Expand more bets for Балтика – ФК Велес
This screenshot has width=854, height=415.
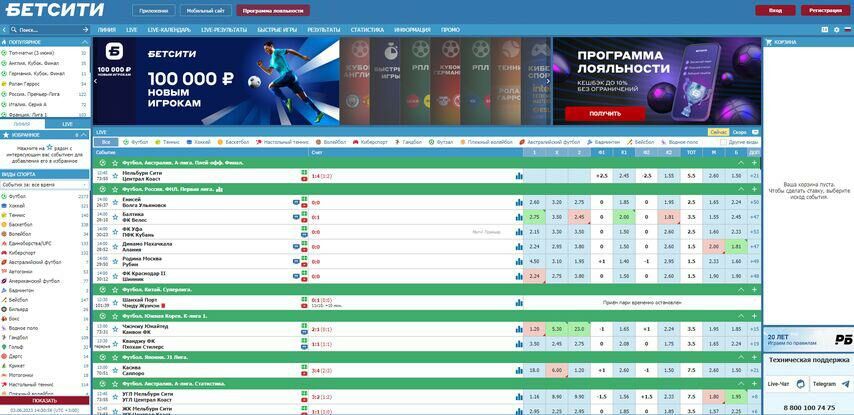click(x=753, y=216)
